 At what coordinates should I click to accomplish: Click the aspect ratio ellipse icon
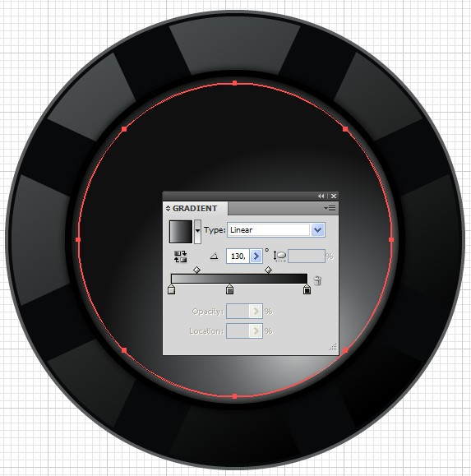coord(279,256)
